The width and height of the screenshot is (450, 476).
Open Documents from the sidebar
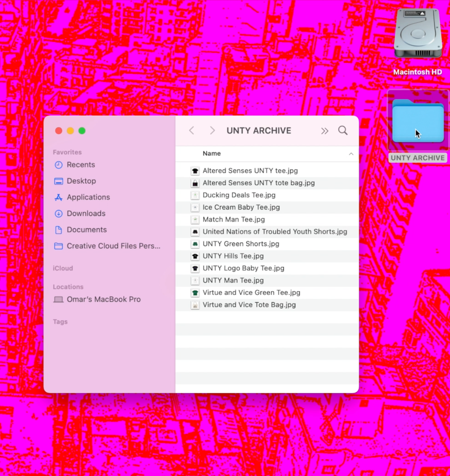[86, 230]
